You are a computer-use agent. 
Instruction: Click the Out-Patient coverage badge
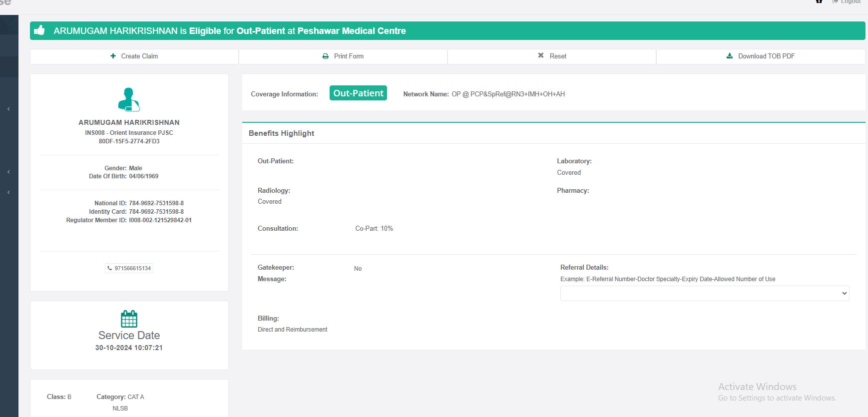[358, 93]
